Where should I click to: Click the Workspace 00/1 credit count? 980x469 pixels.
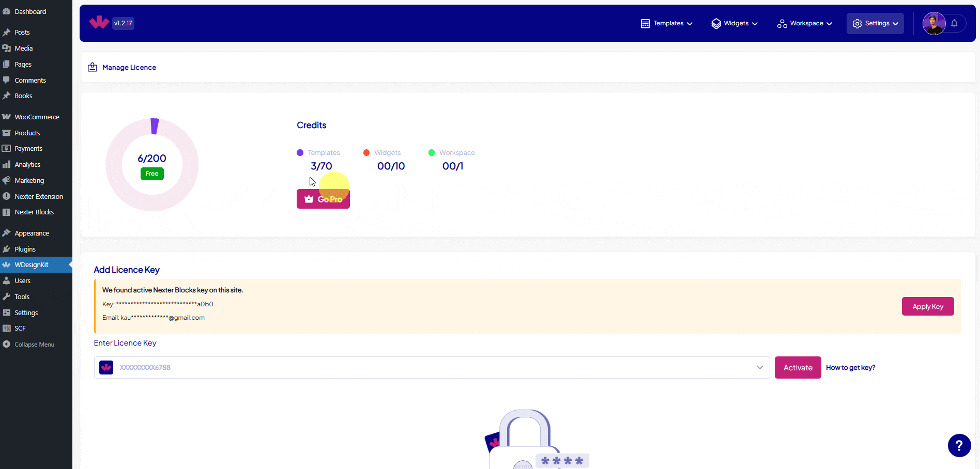coord(453,166)
